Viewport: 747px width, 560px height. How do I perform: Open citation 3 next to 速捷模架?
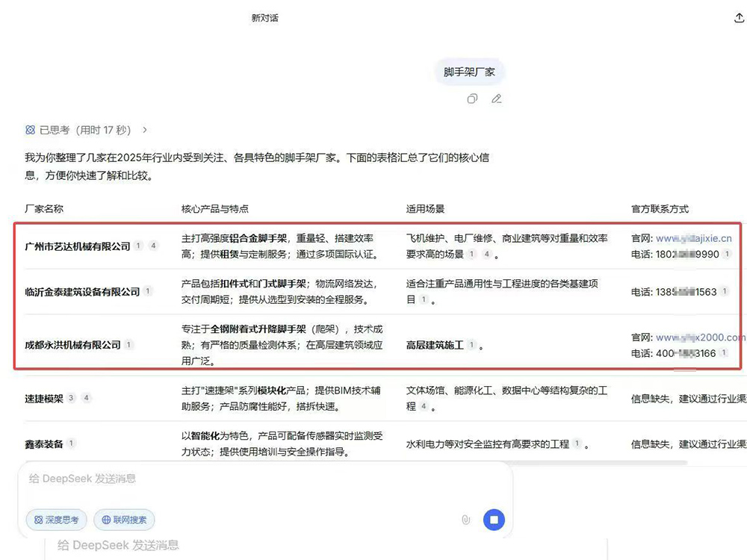[x=71, y=398]
